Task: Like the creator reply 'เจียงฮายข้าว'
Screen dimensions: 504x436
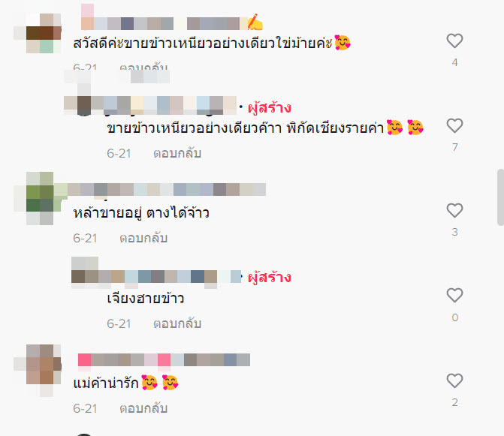Action: click(454, 296)
